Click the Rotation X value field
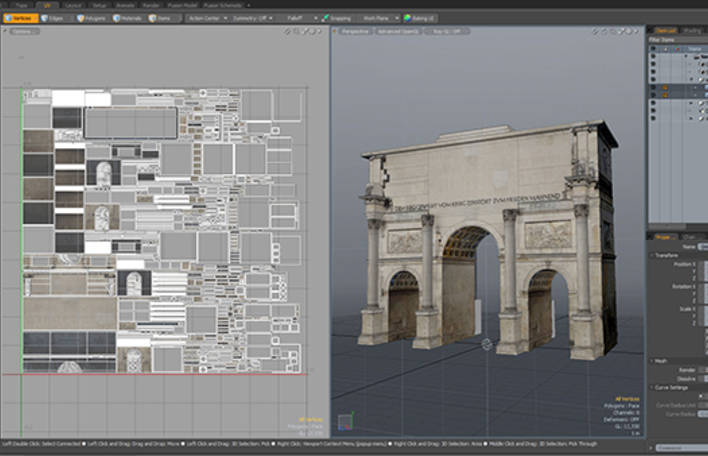708x456 pixels. click(705, 286)
